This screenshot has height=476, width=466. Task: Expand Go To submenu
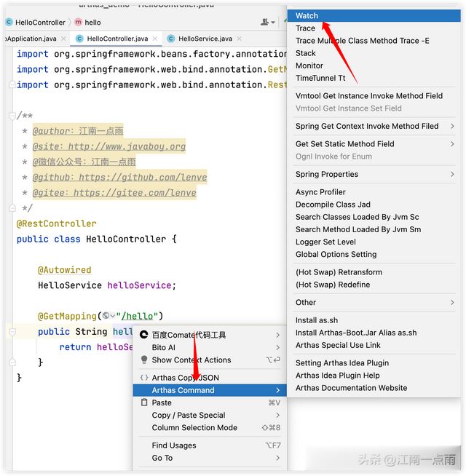coord(210,458)
